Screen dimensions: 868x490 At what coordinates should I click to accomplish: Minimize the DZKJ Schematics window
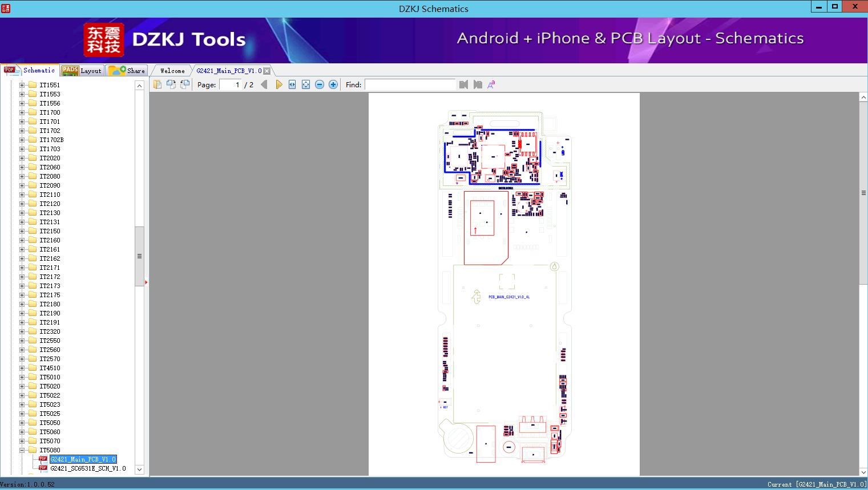point(819,6)
